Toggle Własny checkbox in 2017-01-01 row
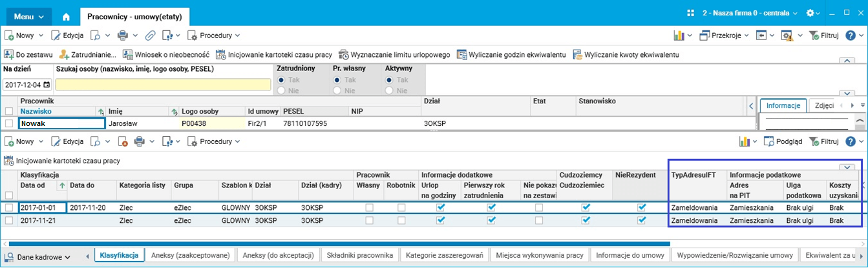The image size is (868, 268). point(369,208)
